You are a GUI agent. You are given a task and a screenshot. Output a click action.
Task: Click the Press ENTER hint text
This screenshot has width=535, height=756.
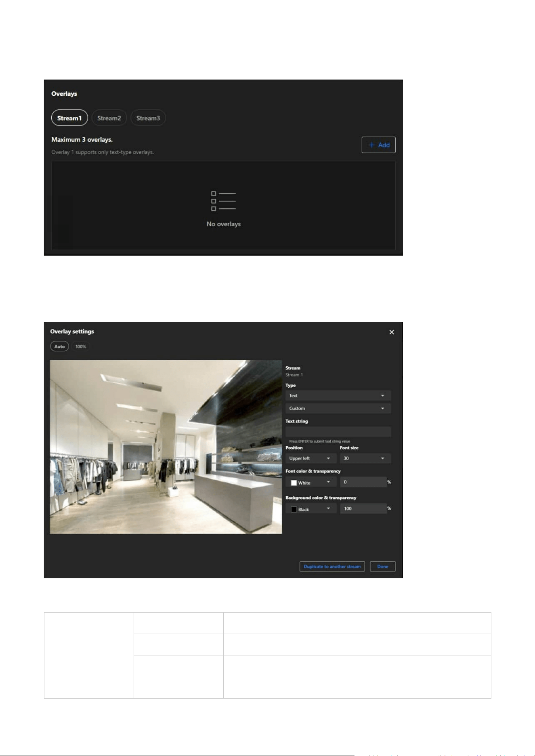[319, 441]
